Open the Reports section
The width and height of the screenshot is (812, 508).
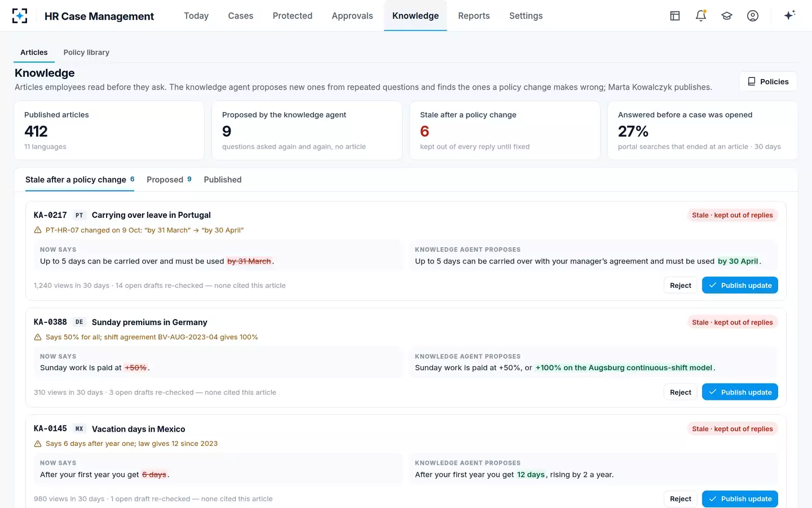pyautogui.click(x=474, y=16)
